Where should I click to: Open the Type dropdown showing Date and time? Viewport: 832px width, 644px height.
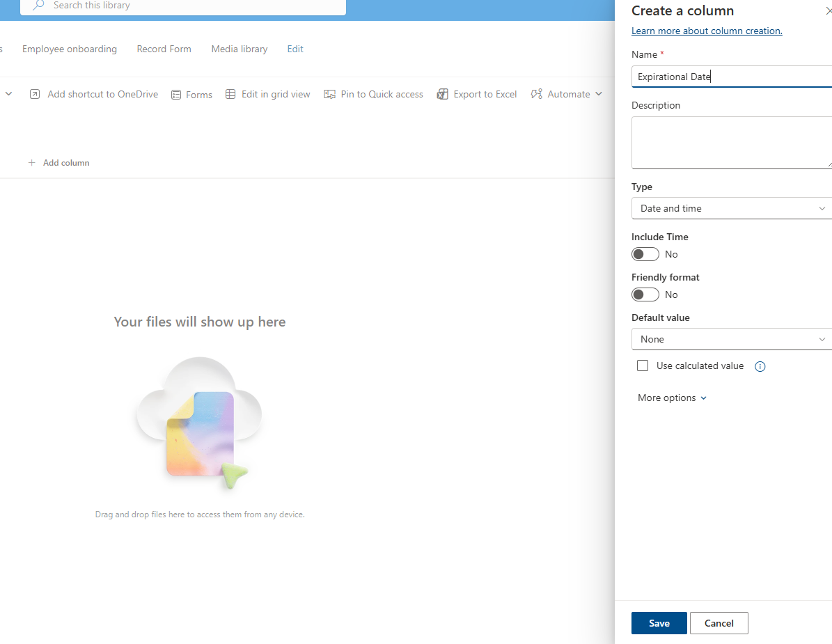731,208
